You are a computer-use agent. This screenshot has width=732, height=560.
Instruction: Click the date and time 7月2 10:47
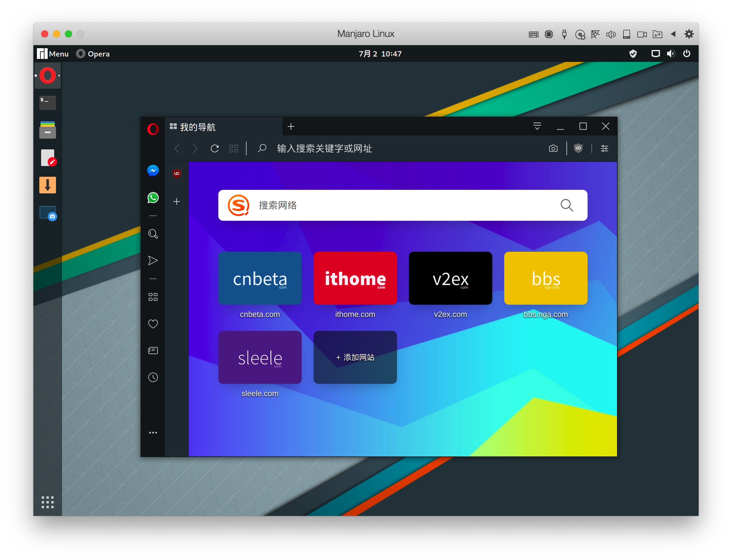[x=380, y=54]
